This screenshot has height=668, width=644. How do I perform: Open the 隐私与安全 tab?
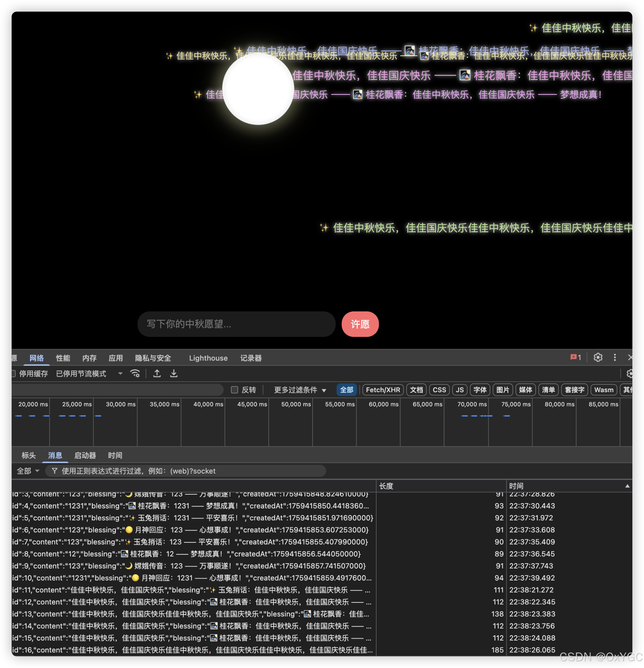click(153, 358)
